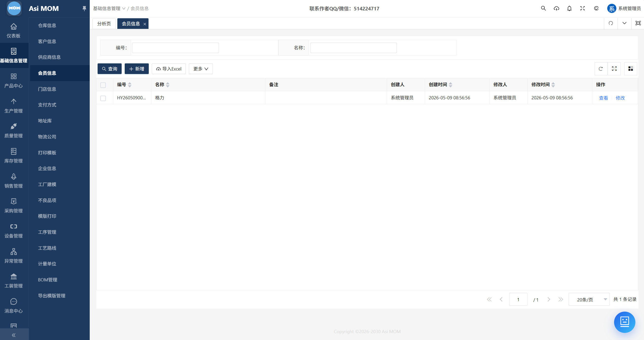Close the 会员信息 tab
The height and width of the screenshot is (340, 644).
145,24
